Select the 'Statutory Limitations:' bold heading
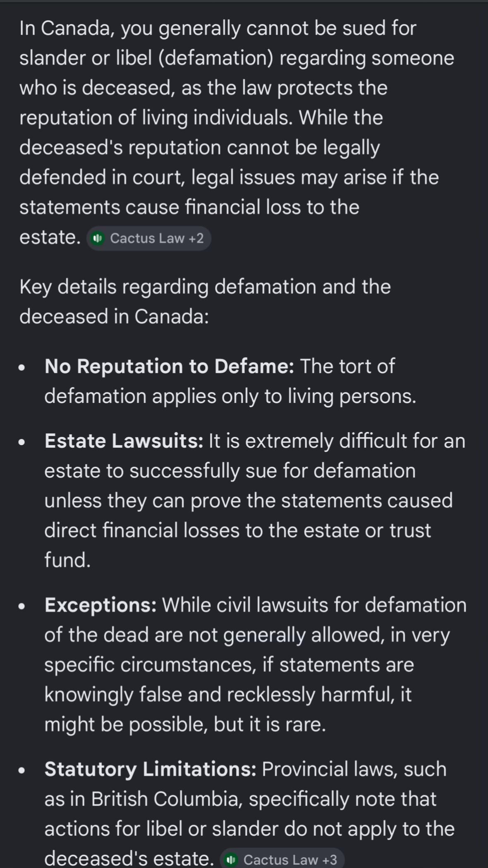488x868 pixels. click(x=151, y=769)
